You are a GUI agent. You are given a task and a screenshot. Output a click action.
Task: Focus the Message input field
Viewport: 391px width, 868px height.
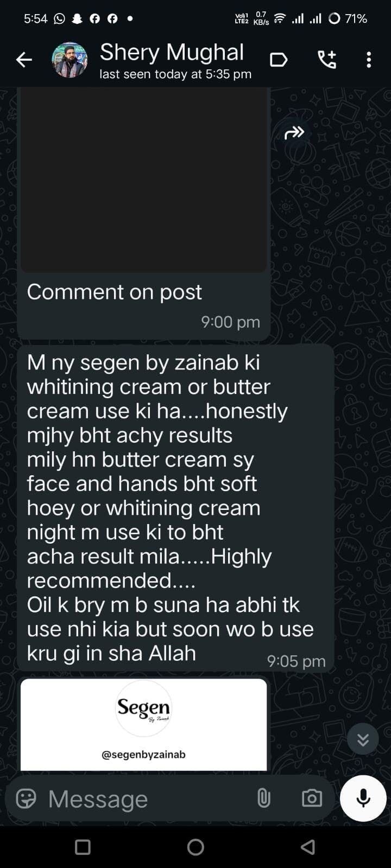(148, 799)
